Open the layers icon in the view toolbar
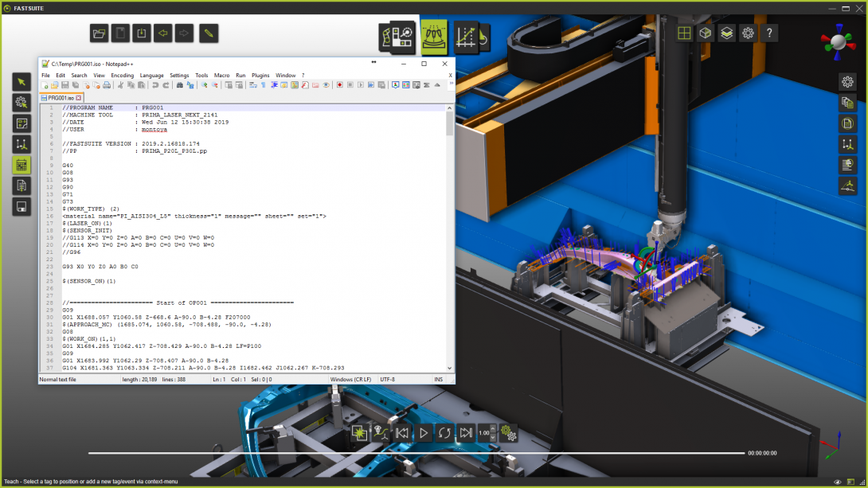 pyautogui.click(x=726, y=33)
